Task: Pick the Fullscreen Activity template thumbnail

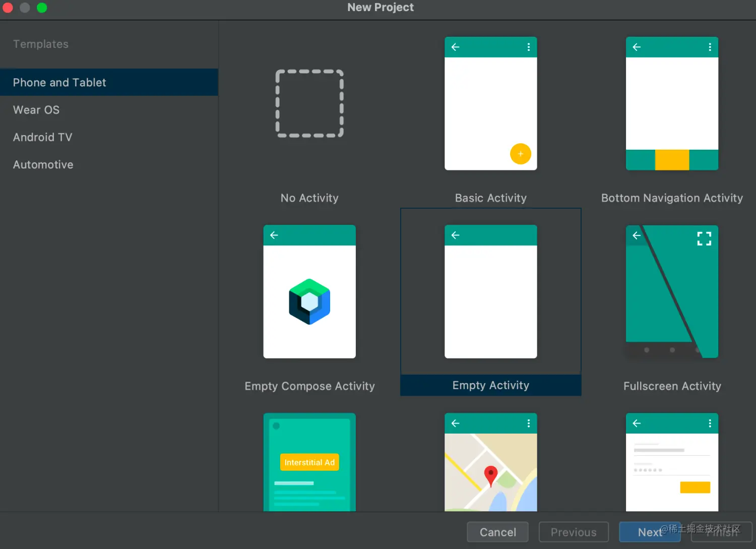Action: (672, 291)
